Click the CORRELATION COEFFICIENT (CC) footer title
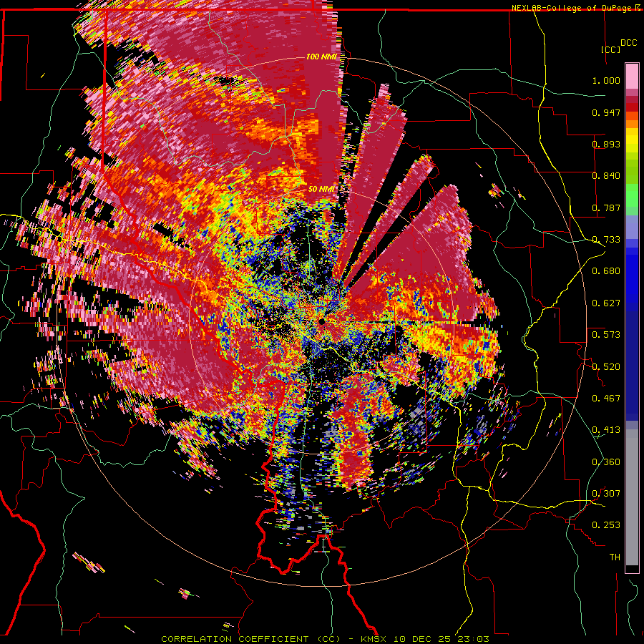The height and width of the screenshot is (644, 644). (251, 639)
